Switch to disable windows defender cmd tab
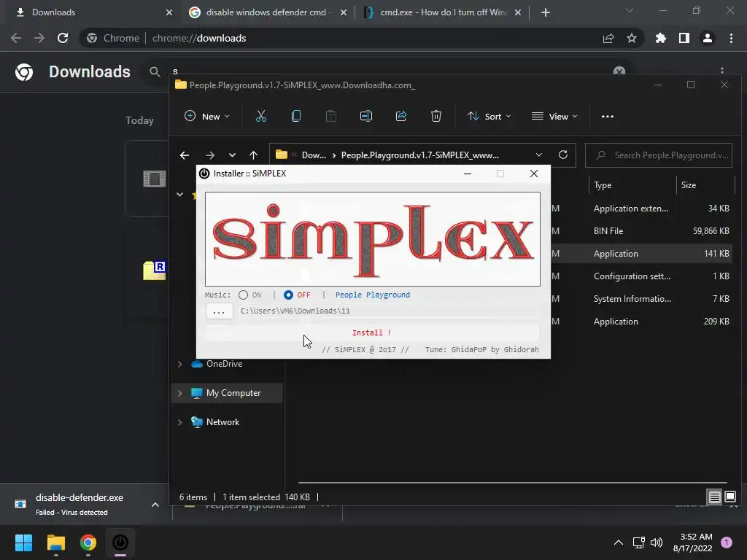 click(268, 12)
